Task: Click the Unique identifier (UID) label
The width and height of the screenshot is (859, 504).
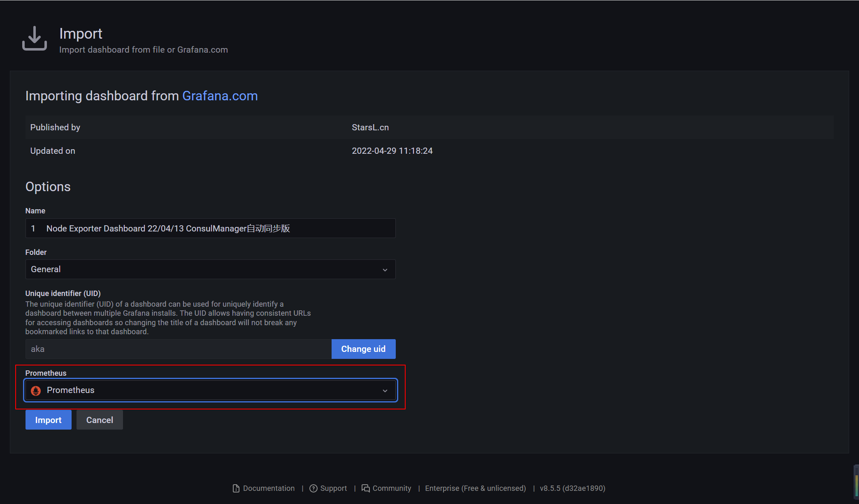Action: coord(63,293)
